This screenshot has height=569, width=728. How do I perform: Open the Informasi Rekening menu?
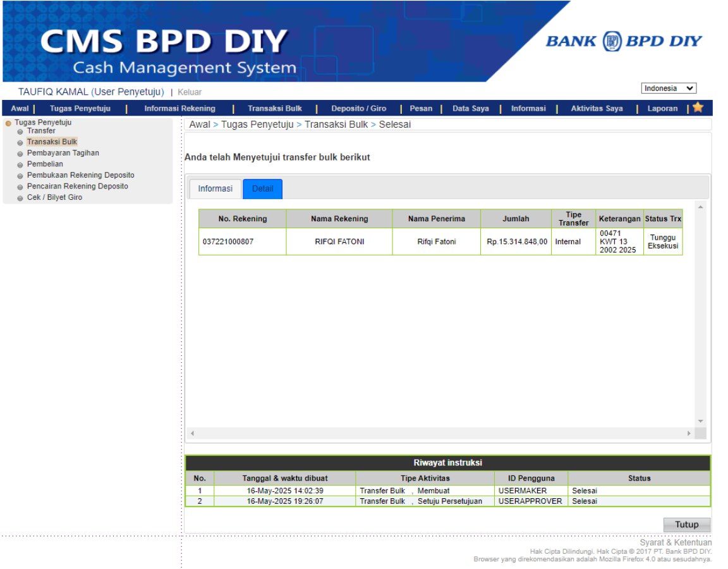point(179,108)
